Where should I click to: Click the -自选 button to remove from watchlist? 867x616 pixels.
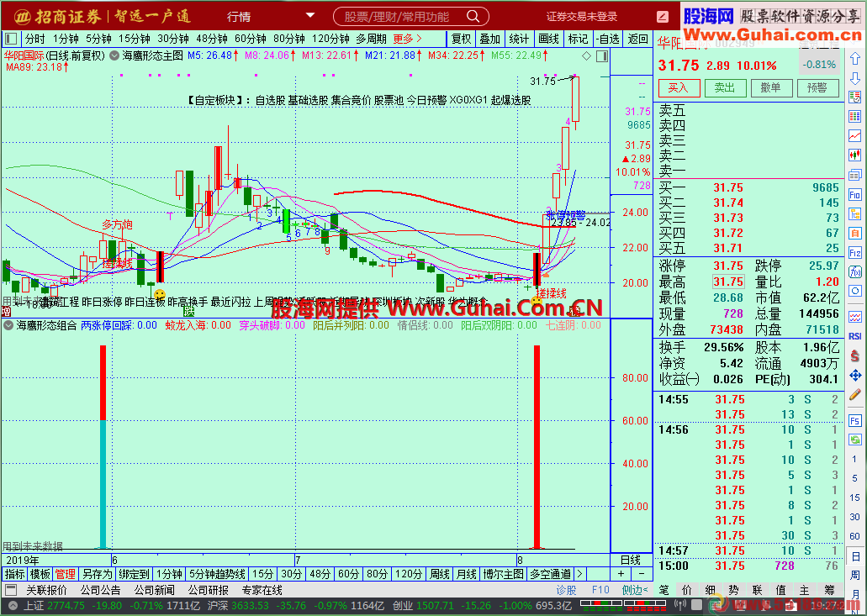pos(608,39)
